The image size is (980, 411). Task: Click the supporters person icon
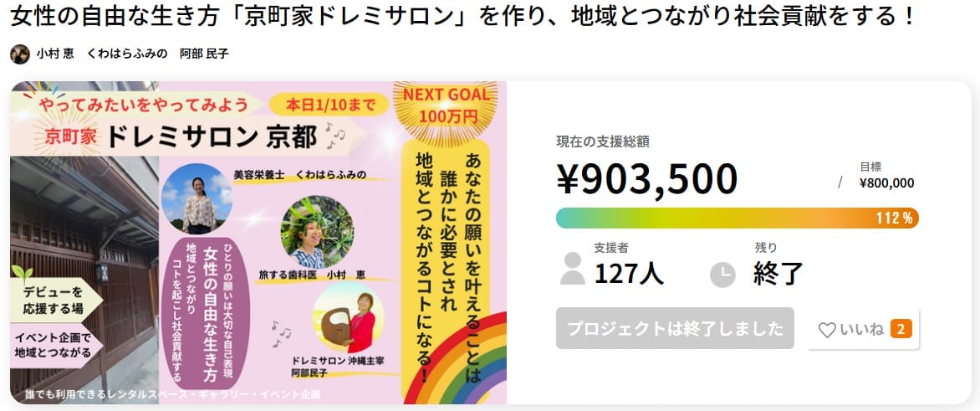pyautogui.click(x=573, y=268)
